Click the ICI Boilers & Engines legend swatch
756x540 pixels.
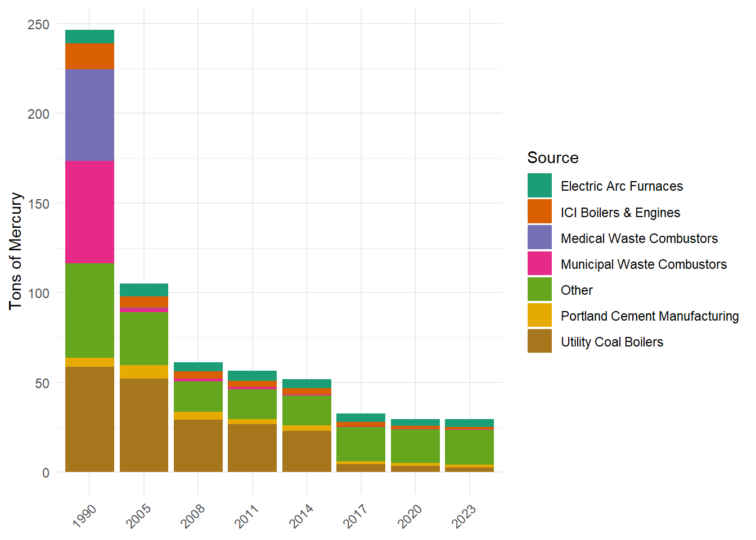[x=539, y=211]
